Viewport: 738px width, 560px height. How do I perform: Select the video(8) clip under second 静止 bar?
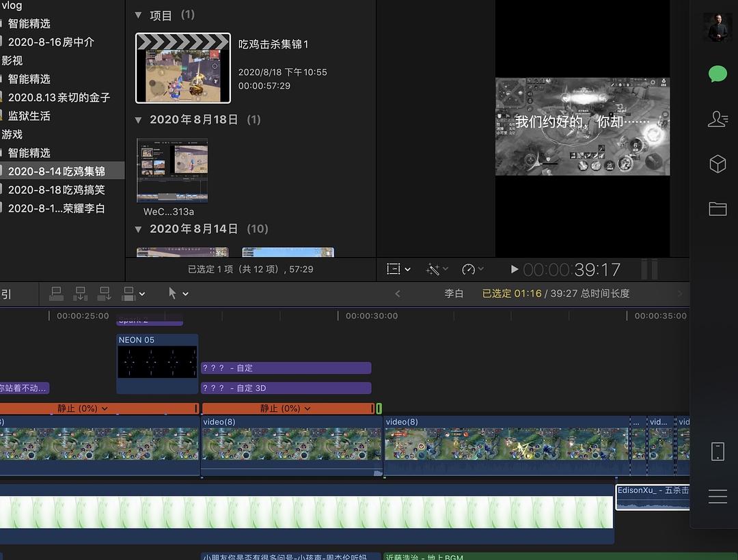[x=292, y=446]
